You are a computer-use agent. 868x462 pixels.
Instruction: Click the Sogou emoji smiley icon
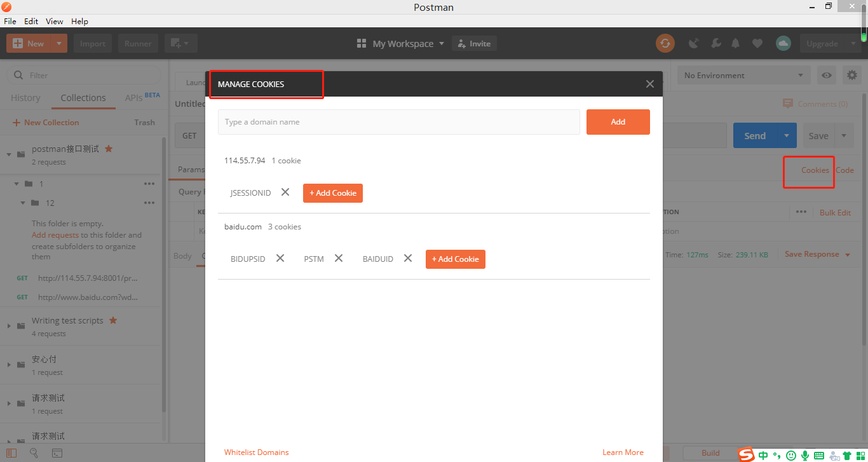pos(791,455)
